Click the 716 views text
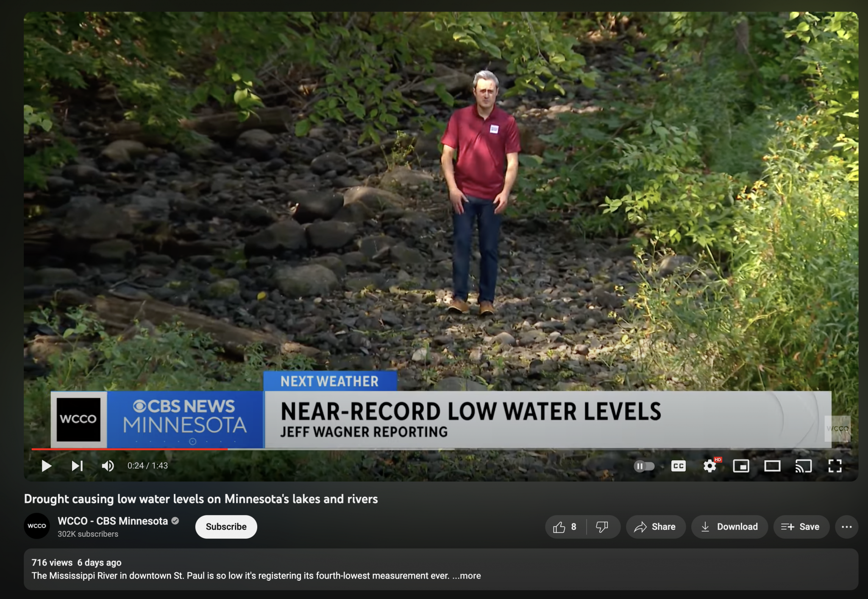This screenshot has width=868, height=599. tap(52, 563)
